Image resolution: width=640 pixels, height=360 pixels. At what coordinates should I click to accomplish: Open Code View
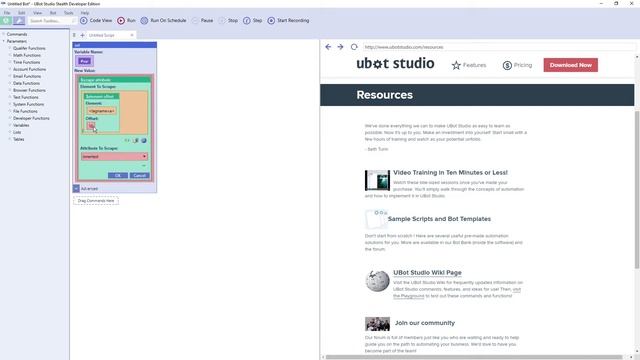96,20
